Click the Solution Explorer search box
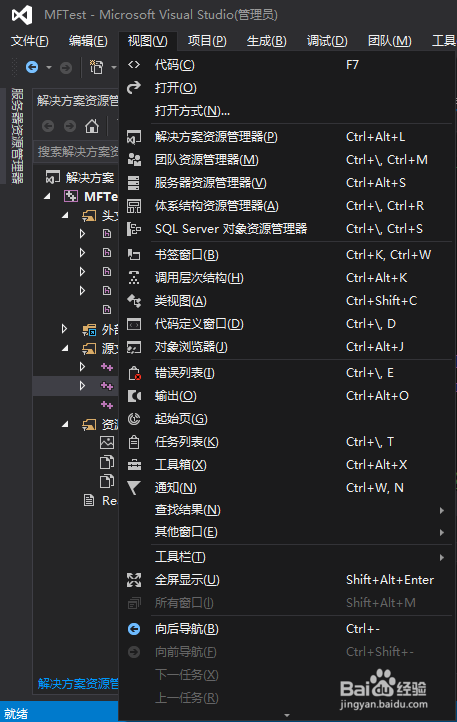This screenshot has width=457, height=722. (x=77, y=151)
